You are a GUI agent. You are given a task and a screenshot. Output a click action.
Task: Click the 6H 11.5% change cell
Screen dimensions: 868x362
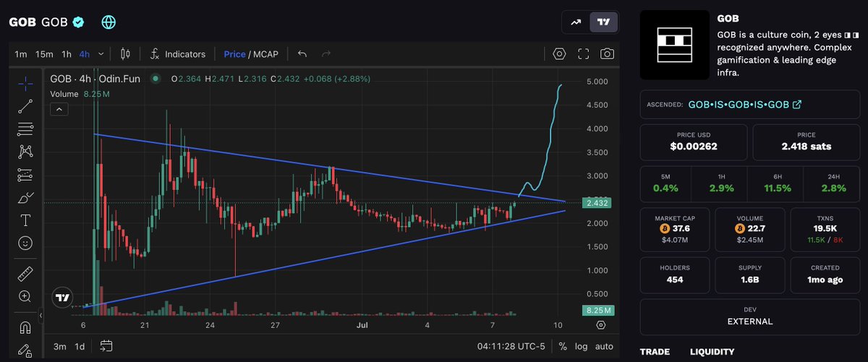(x=777, y=183)
